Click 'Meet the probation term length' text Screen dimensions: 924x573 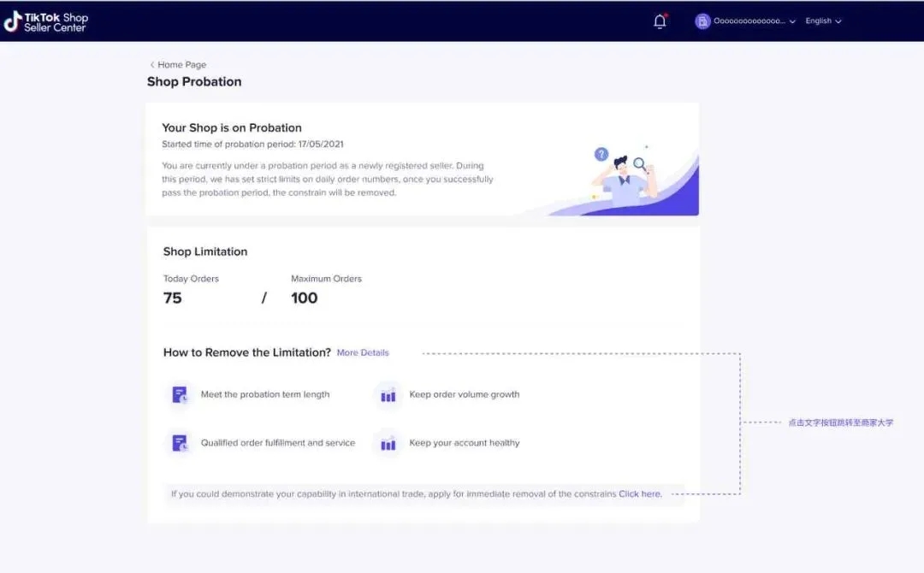pyautogui.click(x=265, y=395)
